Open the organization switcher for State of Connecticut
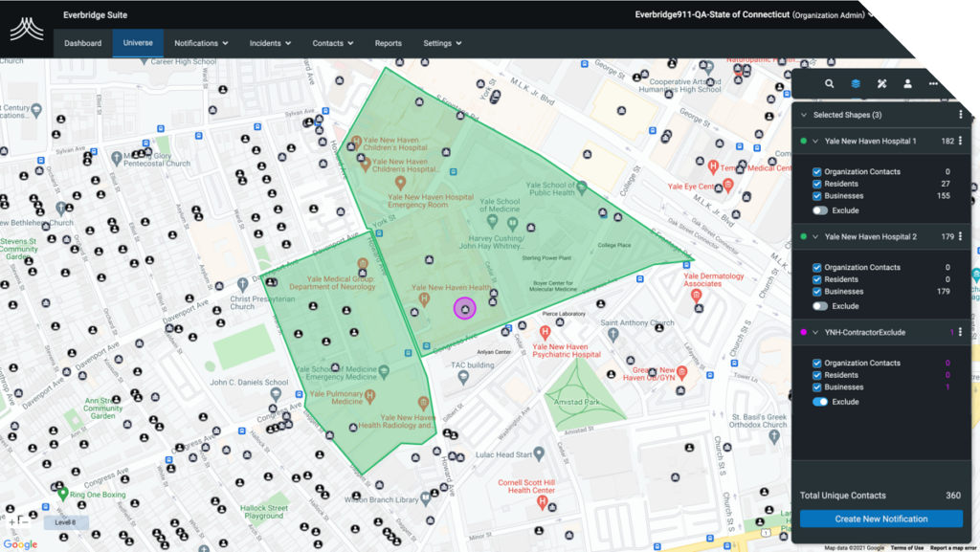Screen dimensions: 980x552 click(754, 14)
